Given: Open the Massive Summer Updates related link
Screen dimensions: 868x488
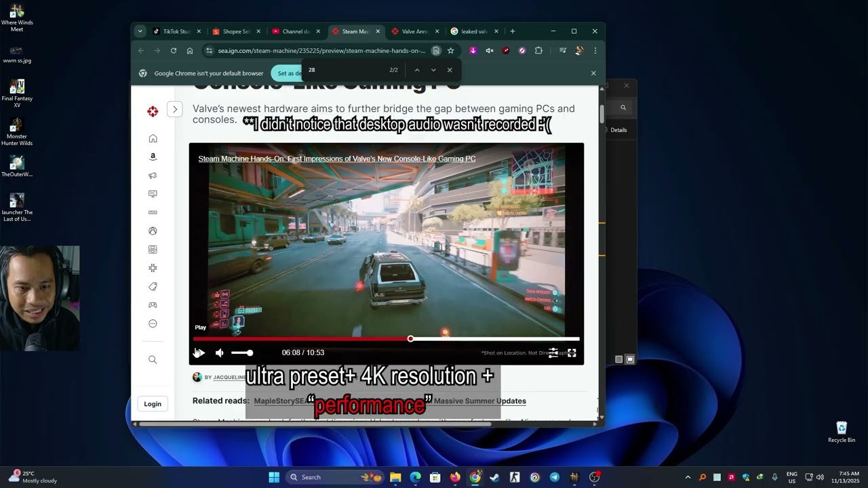Looking at the screenshot, I should tap(480, 401).
